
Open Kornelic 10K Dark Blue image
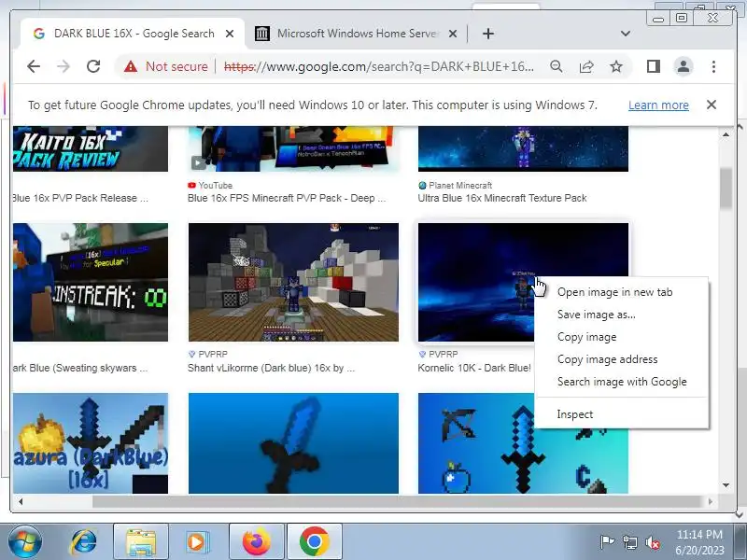click(476, 282)
